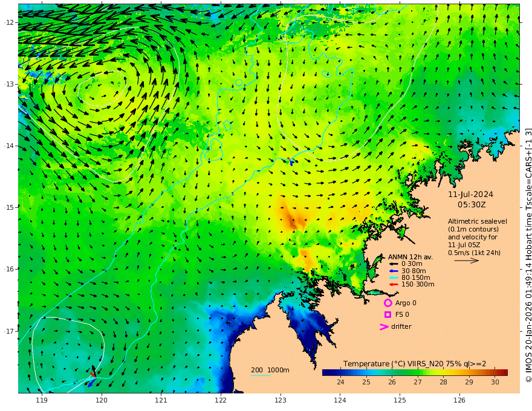Screen dimensions: 532x411
Task: Click the latitude axis label -16
Action: (x=9, y=269)
